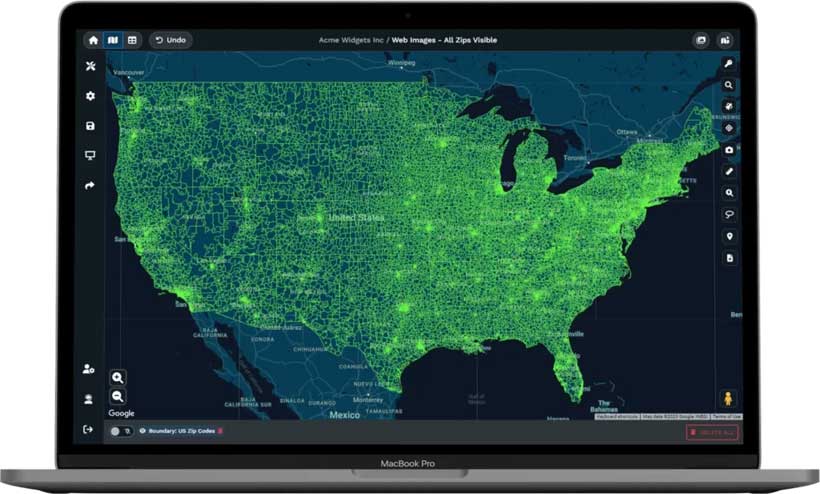Save the map with floppy disk icon
This screenshot has width=820, height=494.
tap(90, 126)
